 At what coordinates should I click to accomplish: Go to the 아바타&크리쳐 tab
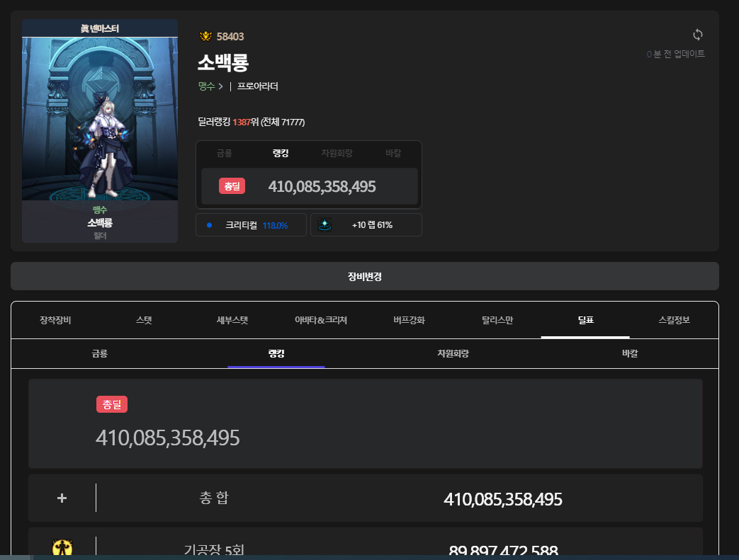tap(321, 320)
